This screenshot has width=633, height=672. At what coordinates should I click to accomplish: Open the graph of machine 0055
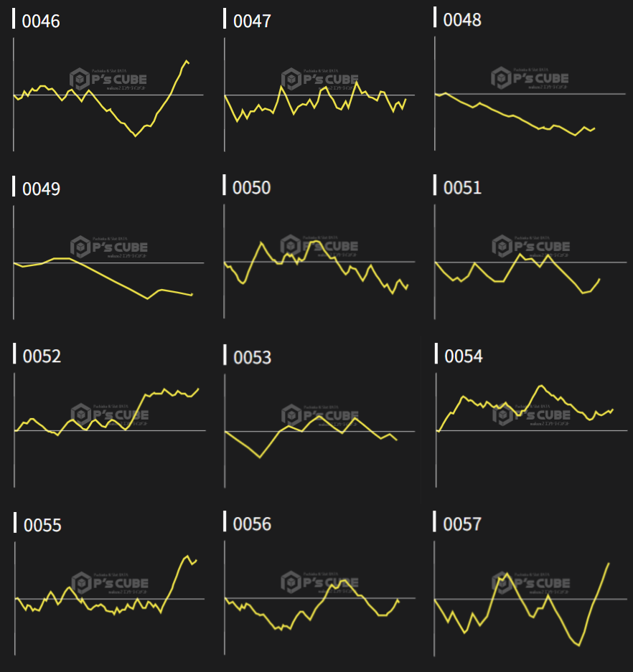point(108,598)
